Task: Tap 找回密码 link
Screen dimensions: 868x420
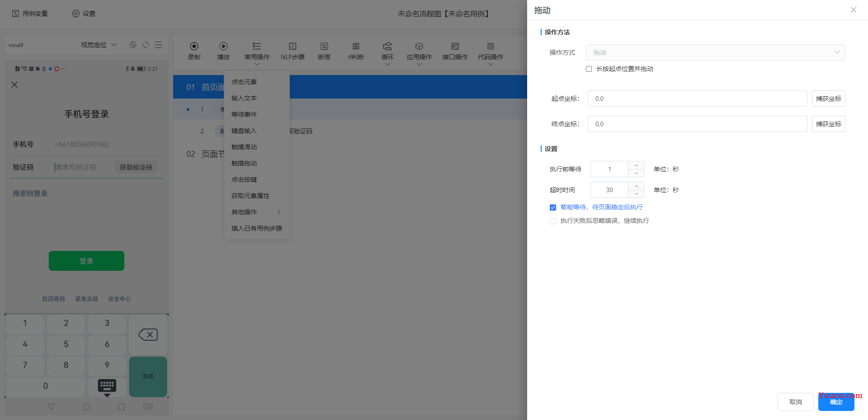Action: [53, 299]
